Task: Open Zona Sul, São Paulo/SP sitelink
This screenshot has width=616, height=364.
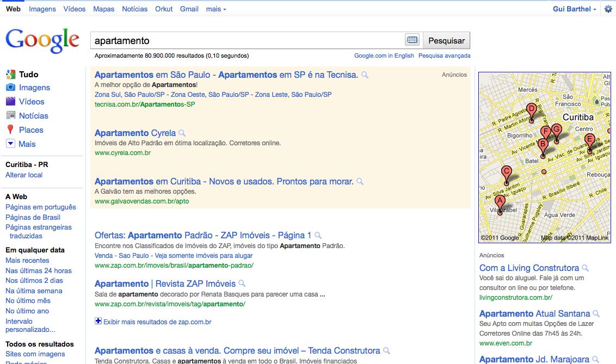Action: click(x=130, y=94)
